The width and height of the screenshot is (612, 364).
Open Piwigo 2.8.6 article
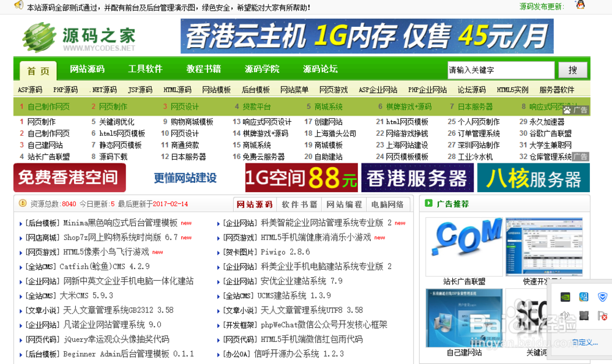coord(285,252)
